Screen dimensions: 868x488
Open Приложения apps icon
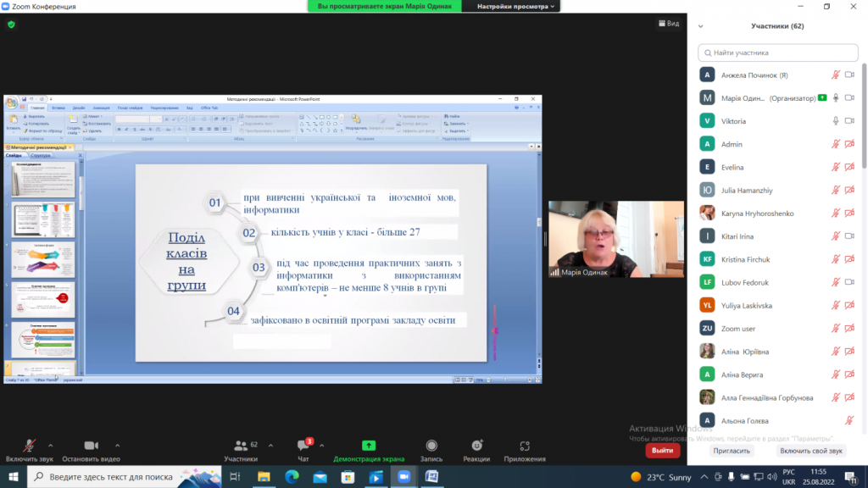tap(525, 446)
